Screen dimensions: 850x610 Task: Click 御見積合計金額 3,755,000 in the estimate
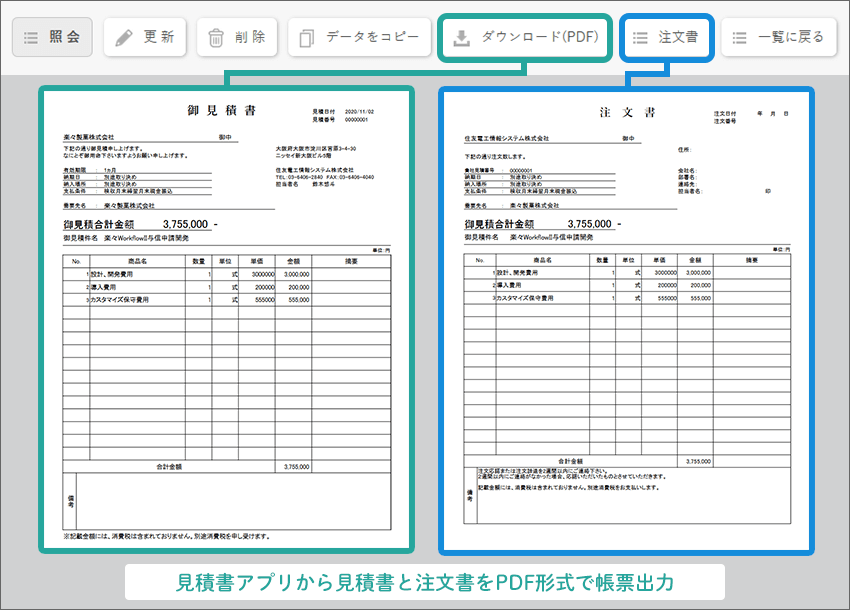coord(140,224)
